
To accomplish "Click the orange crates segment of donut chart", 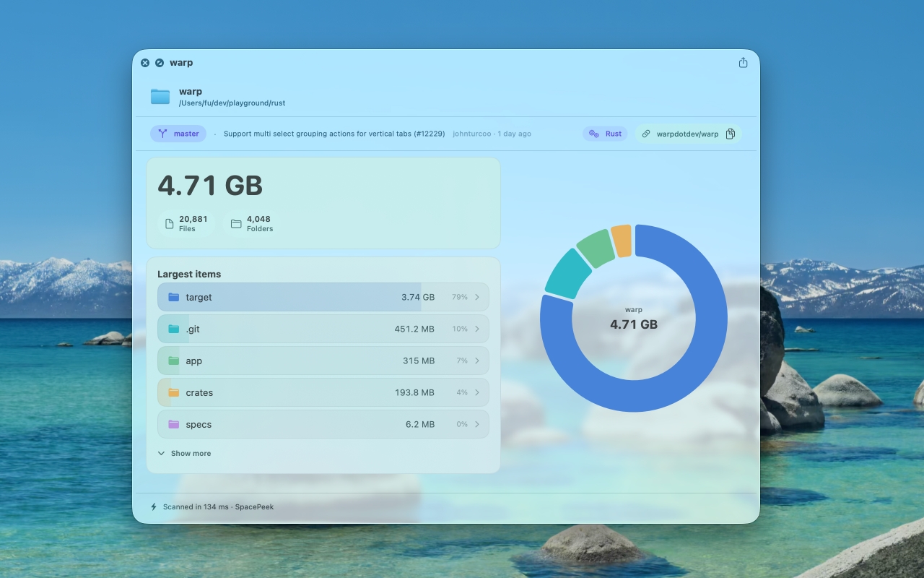I will point(622,241).
